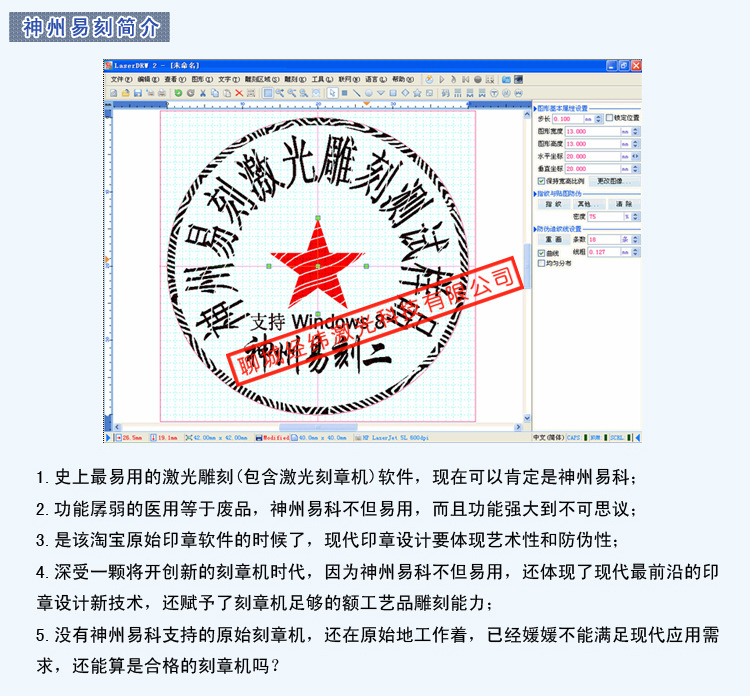Open the 编辑 menu
750x696 pixels.
point(148,79)
